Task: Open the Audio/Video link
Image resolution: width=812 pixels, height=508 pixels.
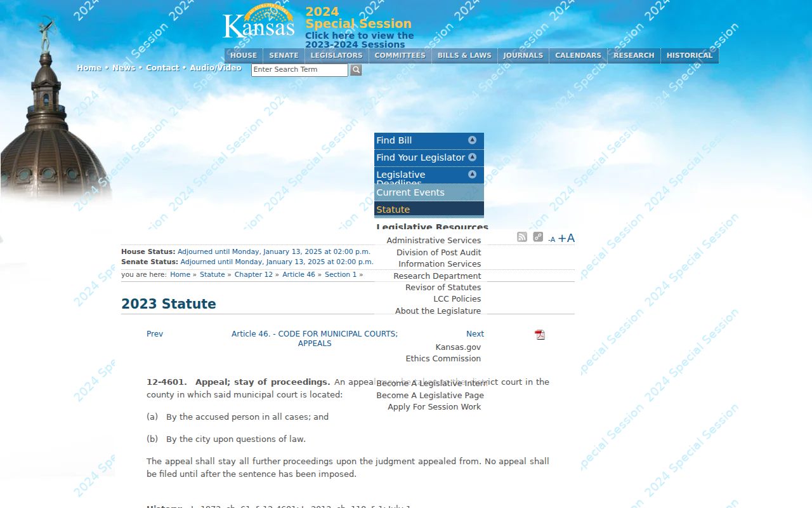Action: pos(216,68)
